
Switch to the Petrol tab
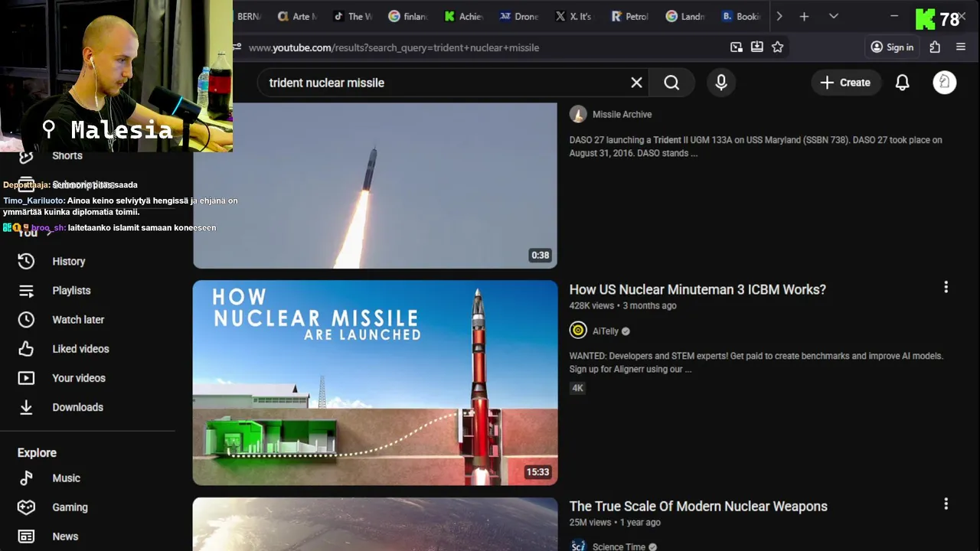pos(629,16)
